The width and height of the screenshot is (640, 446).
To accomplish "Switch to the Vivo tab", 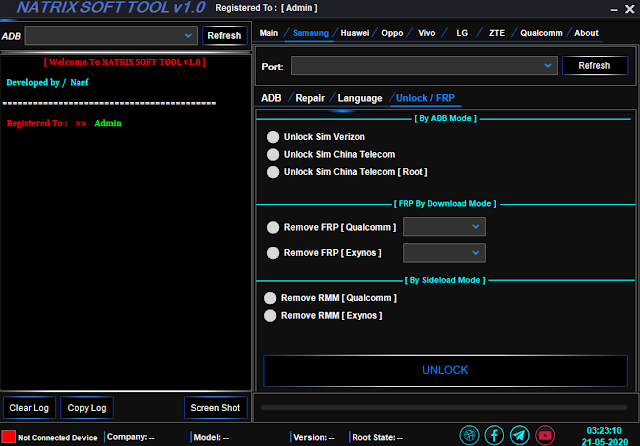I will [x=427, y=33].
